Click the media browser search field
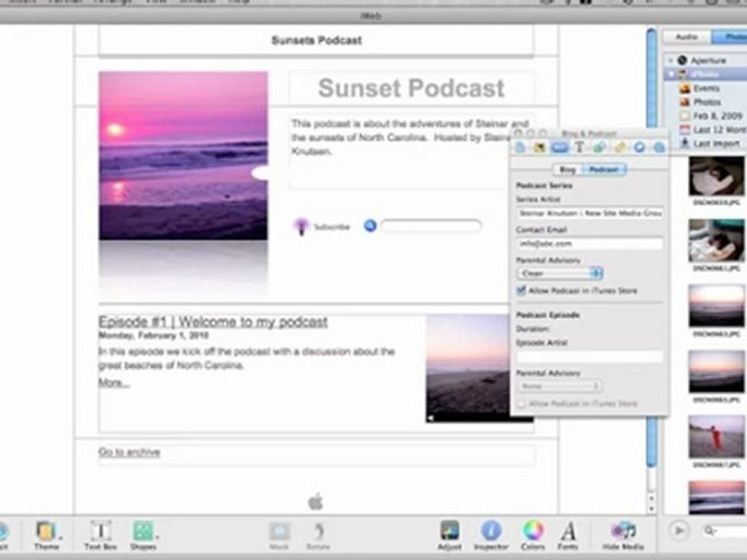Viewport: 747px width, 560px height. coord(724,530)
